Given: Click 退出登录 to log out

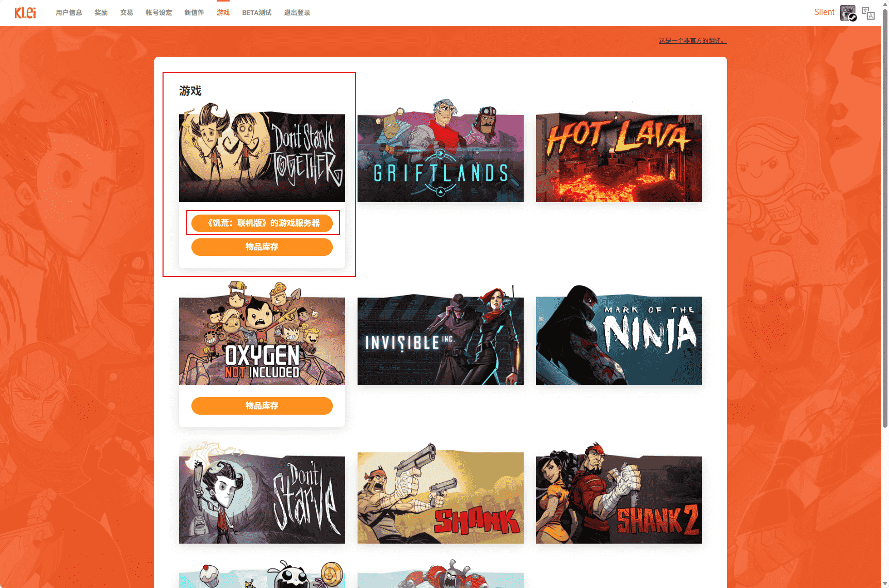Looking at the screenshot, I should pyautogui.click(x=297, y=12).
